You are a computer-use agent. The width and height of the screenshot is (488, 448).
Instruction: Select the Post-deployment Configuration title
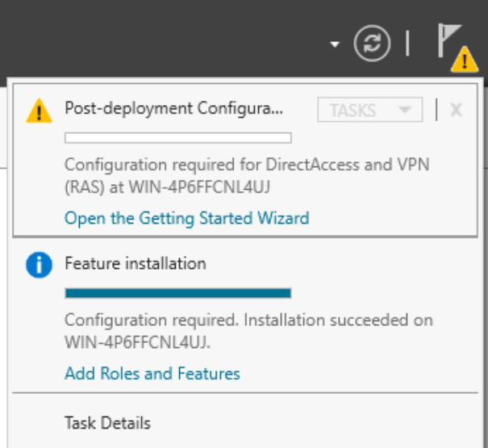(173, 108)
